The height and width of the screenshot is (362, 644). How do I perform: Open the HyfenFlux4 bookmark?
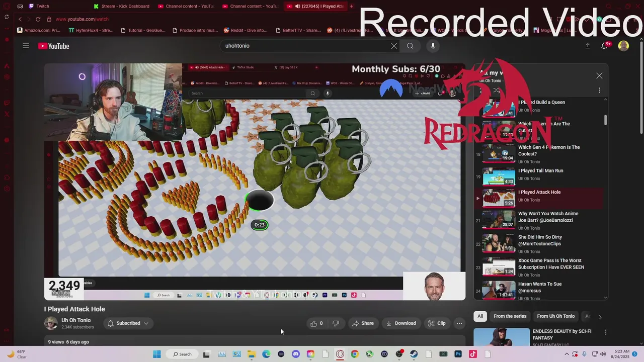pyautogui.click(x=91, y=30)
